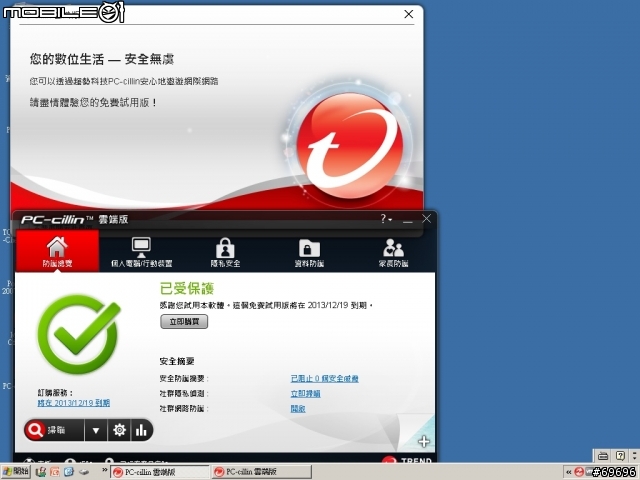Click the 您的數位生活 — 安全無虞 heading
Image resolution: width=640 pixels, height=480 pixels.
tap(102, 59)
